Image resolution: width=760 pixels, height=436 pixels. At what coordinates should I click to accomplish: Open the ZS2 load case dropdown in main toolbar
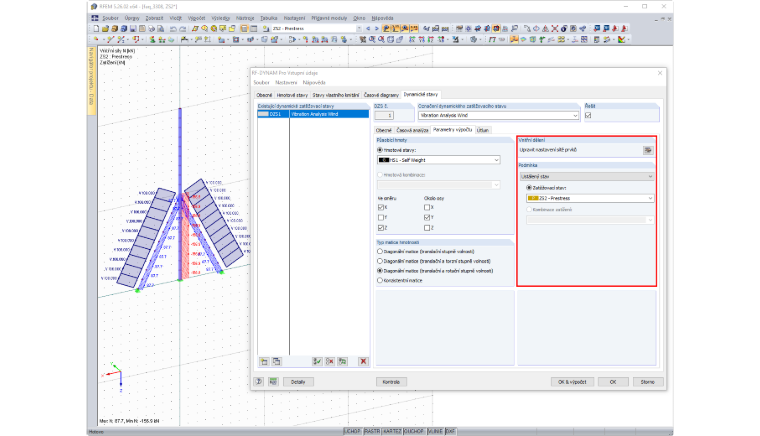[x=359, y=29]
